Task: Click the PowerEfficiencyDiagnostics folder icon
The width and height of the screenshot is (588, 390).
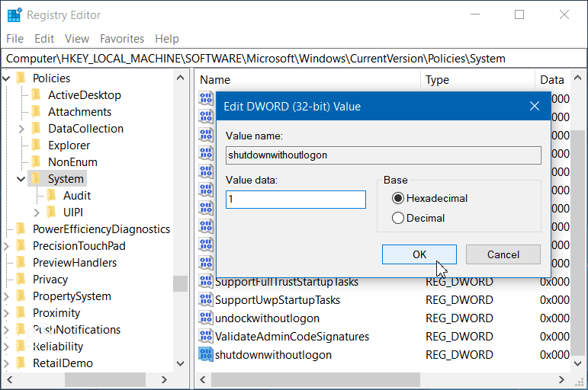Action: [21, 229]
